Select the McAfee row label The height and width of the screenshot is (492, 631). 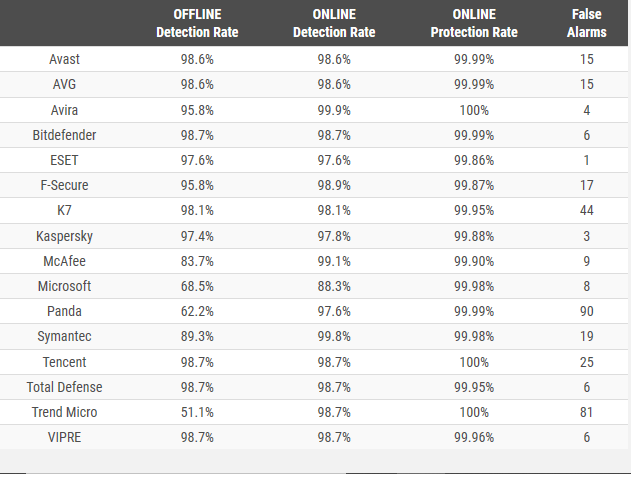pos(65,261)
